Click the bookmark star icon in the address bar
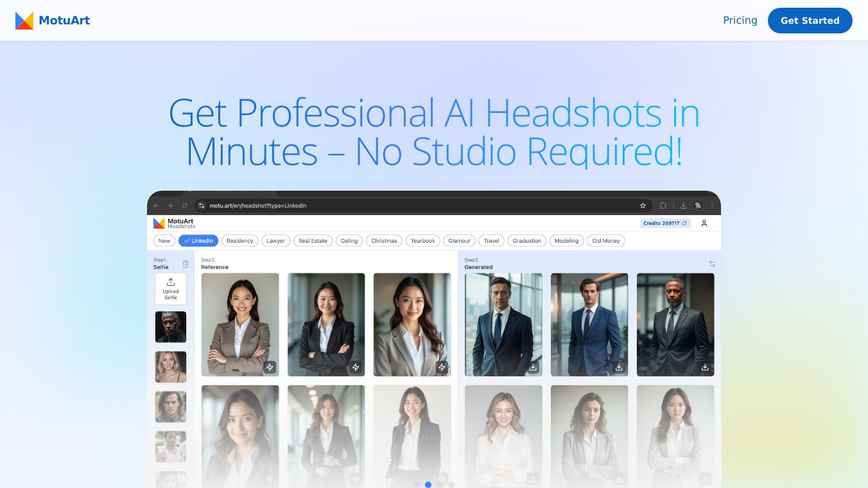 click(643, 205)
